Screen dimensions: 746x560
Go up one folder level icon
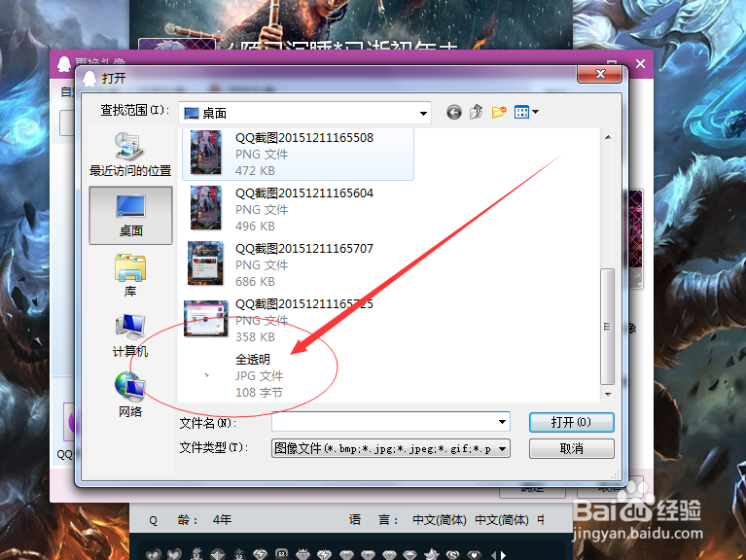point(477,112)
